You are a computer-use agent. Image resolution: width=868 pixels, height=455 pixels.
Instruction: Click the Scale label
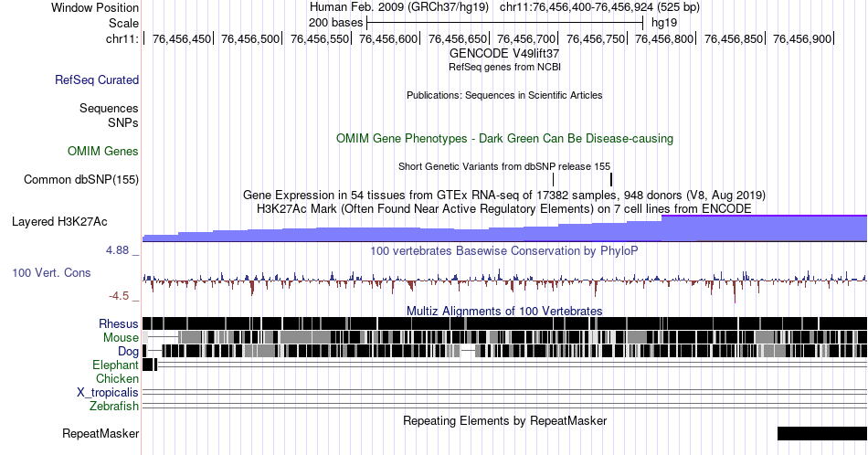point(124,23)
